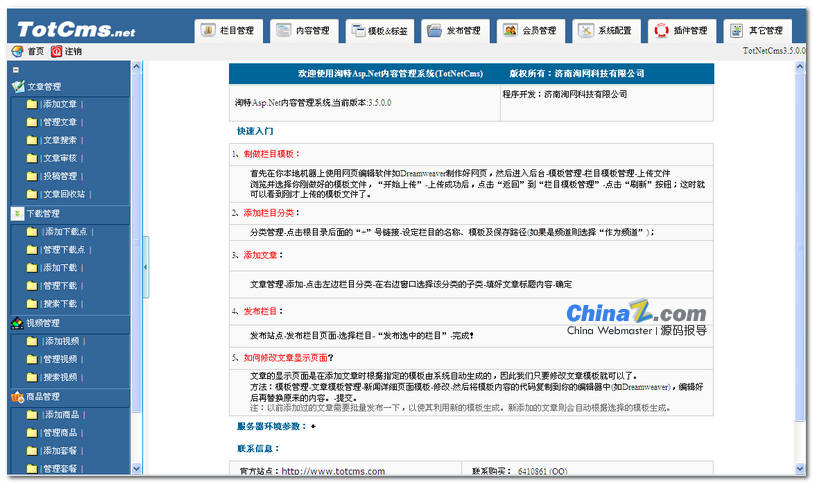
Task: Open 投稿管理 in sidebar
Action: click(60, 176)
